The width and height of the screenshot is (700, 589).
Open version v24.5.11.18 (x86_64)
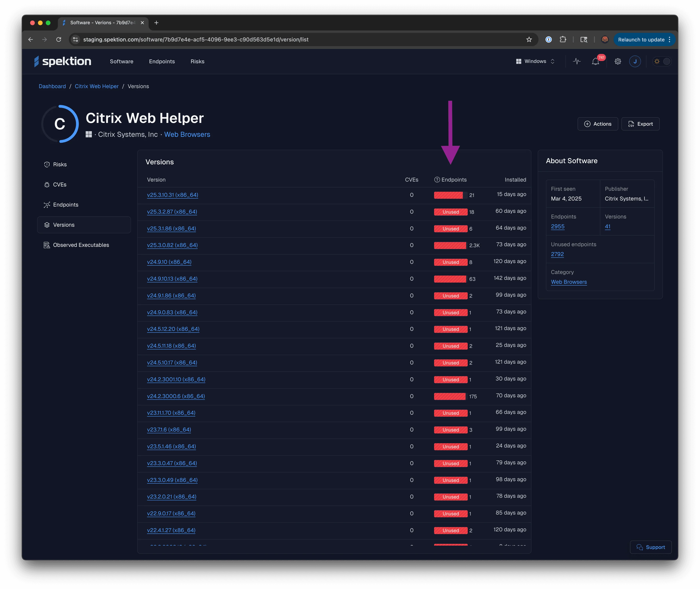[x=171, y=346]
